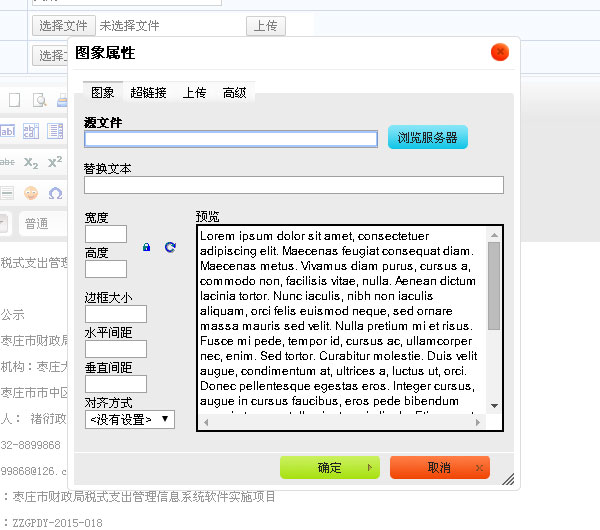Image resolution: width=600 pixels, height=530 pixels.
Task: Click the preview magnifier toolbar icon
Action: point(40,100)
